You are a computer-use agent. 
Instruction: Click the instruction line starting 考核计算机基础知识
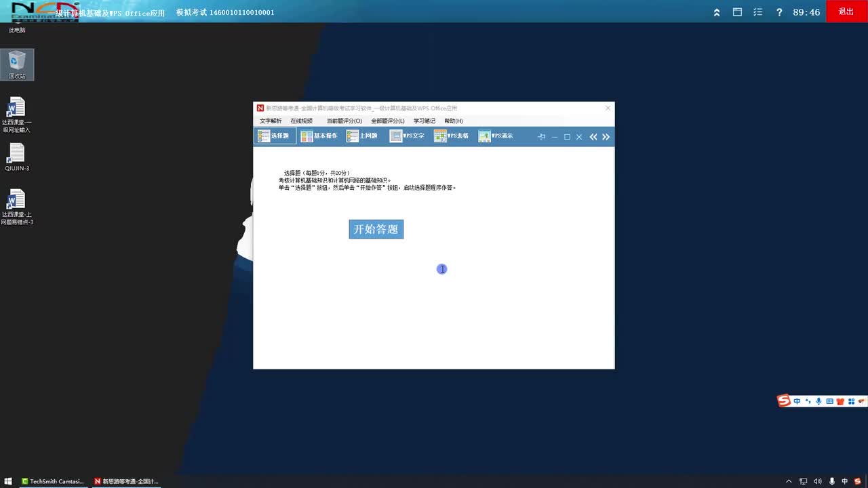click(x=335, y=180)
